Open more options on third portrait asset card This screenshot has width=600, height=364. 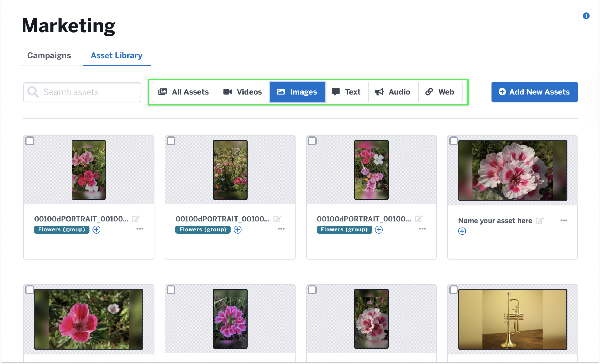[x=422, y=229]
